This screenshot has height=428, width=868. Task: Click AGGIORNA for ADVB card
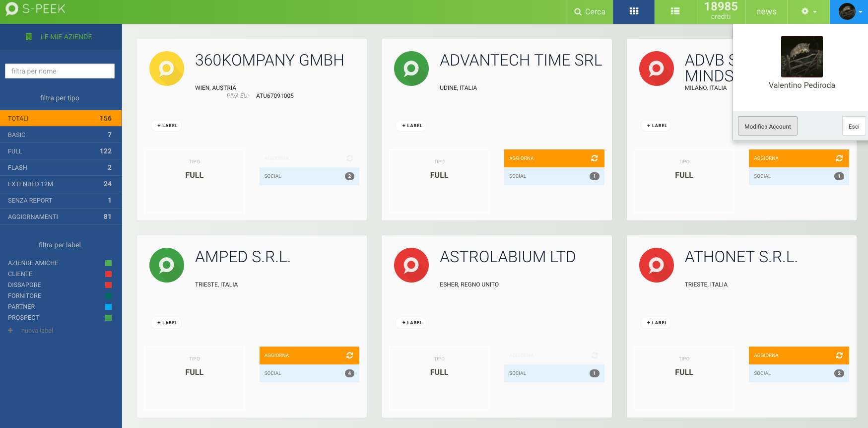(x=799, y=158)
